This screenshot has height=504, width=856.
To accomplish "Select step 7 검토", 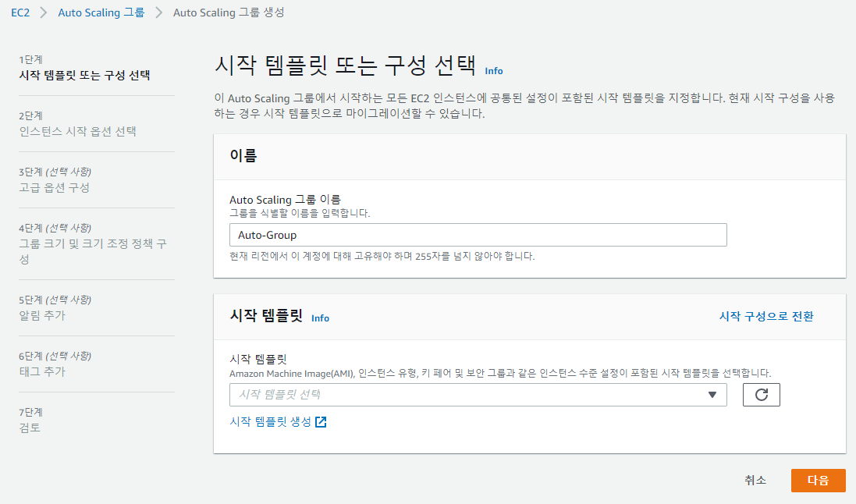I will [x=30, y=428].
